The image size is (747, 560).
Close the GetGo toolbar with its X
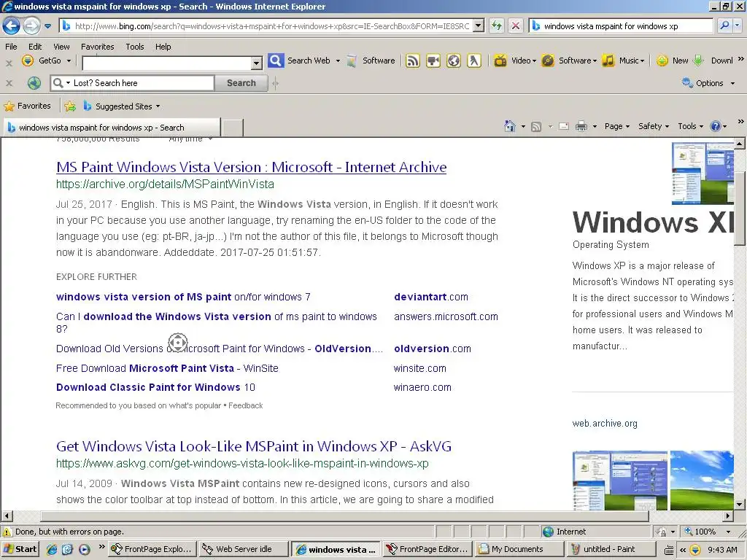pos(9,63)
